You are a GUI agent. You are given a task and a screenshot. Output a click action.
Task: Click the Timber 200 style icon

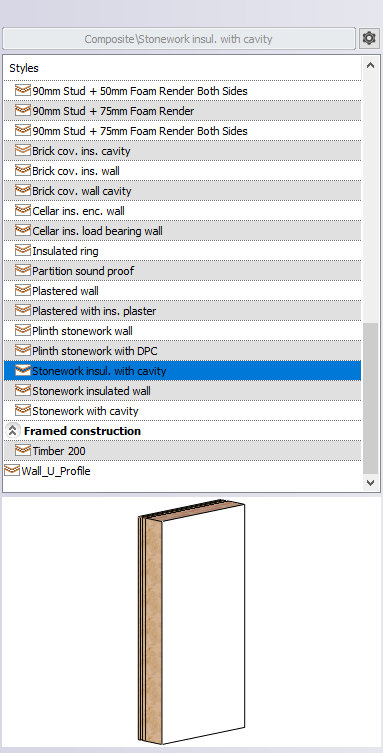click(x=23, y=450)
